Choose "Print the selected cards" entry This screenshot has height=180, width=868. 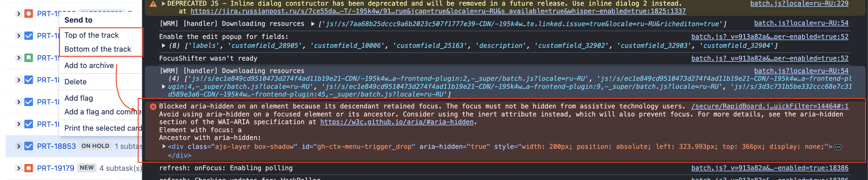click(103, 128)
